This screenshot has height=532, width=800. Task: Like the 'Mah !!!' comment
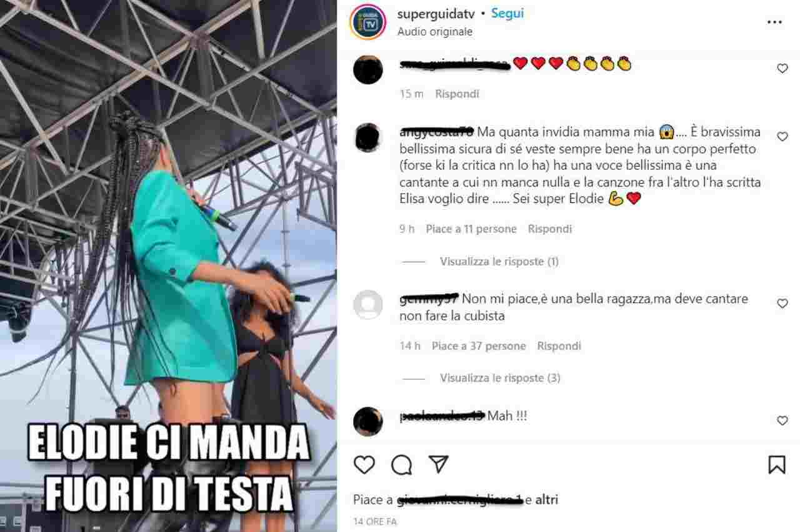(782, 421)
